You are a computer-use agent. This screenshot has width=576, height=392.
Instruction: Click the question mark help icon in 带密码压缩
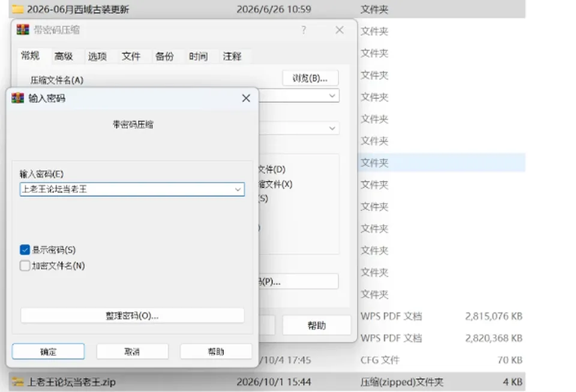(x=304, y=30)
